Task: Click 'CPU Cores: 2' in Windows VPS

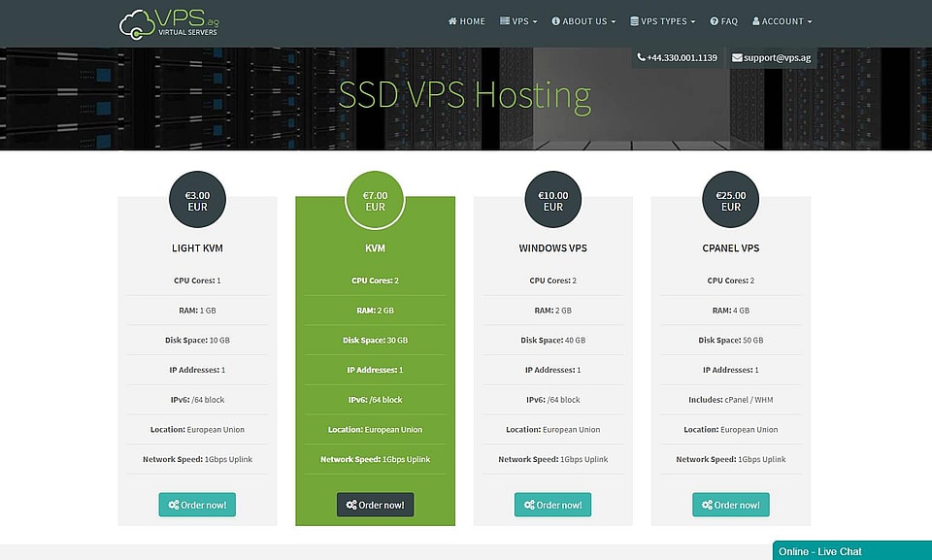Action: point(552,280)
